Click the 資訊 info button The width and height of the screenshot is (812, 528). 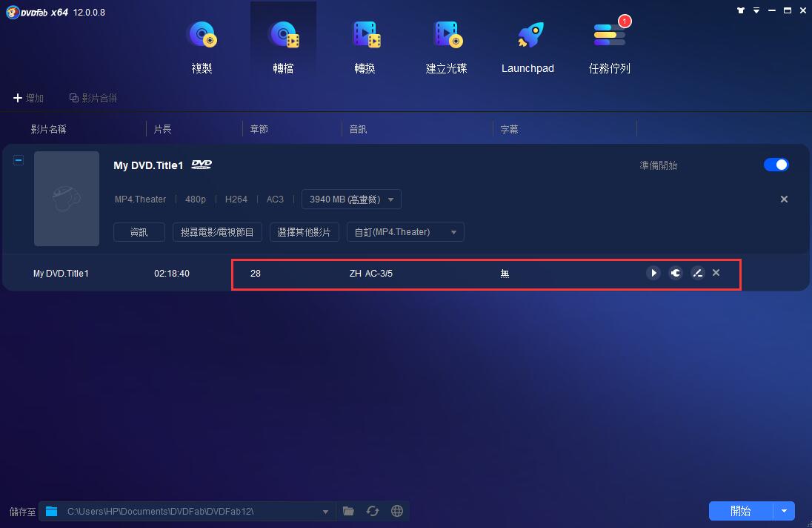[139, 232]
